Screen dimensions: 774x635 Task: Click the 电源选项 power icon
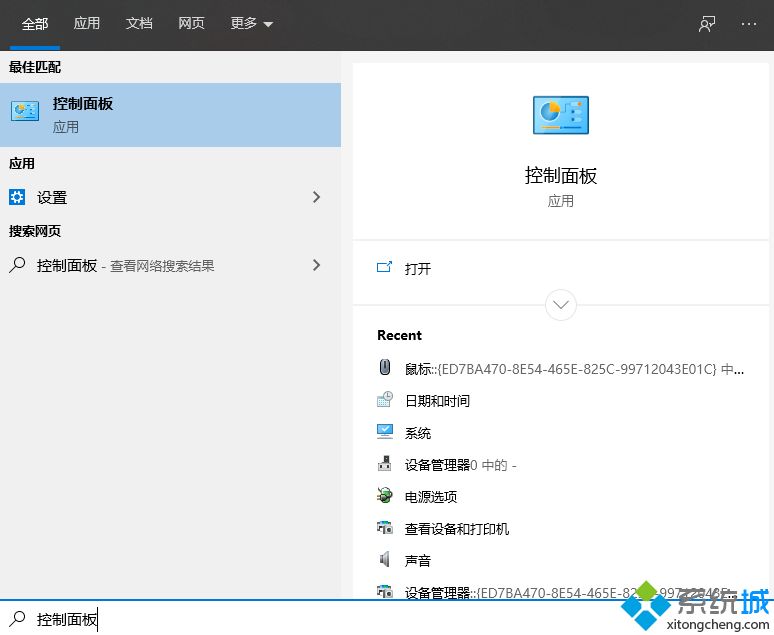click(x=385, y=495)
